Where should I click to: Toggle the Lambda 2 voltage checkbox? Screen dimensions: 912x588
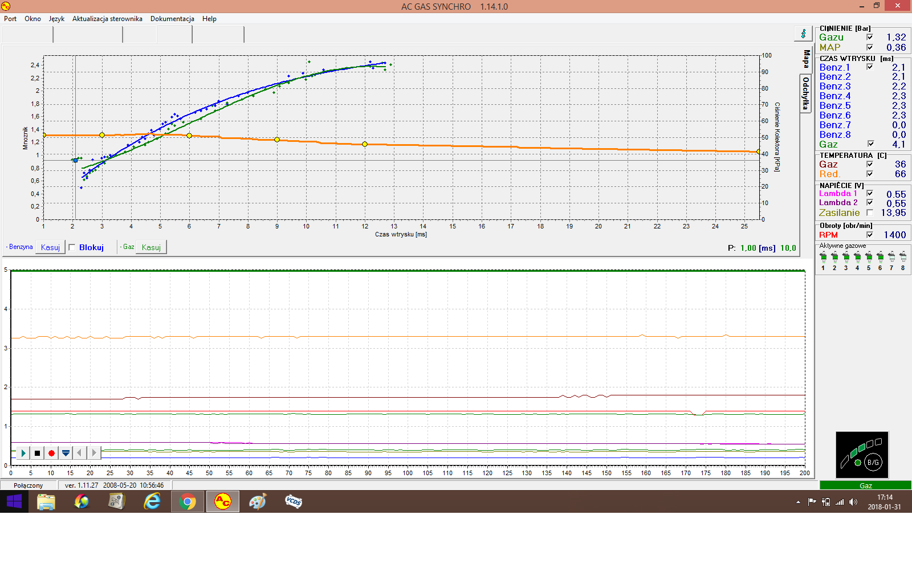[870, 202]
